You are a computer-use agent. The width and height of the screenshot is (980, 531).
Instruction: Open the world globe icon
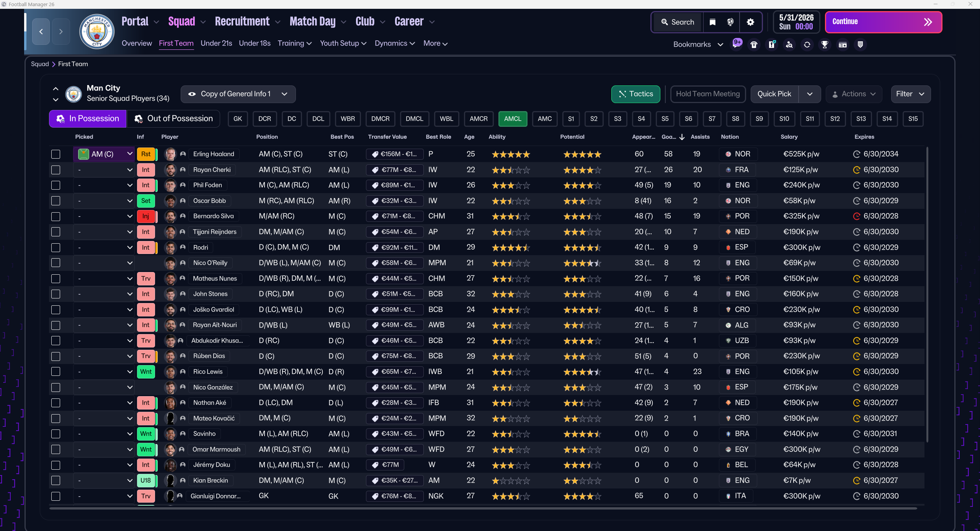(730, 22)
